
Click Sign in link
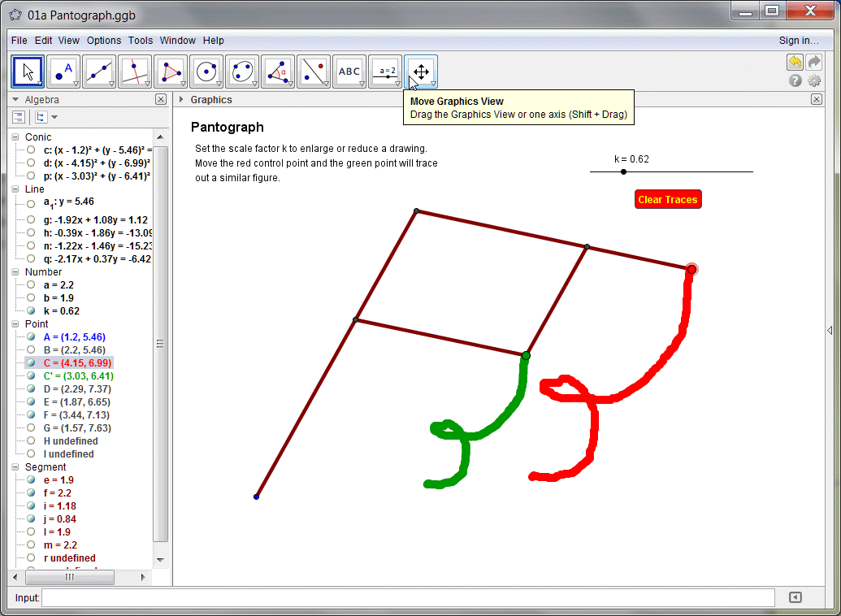click(x=799, y=41)
